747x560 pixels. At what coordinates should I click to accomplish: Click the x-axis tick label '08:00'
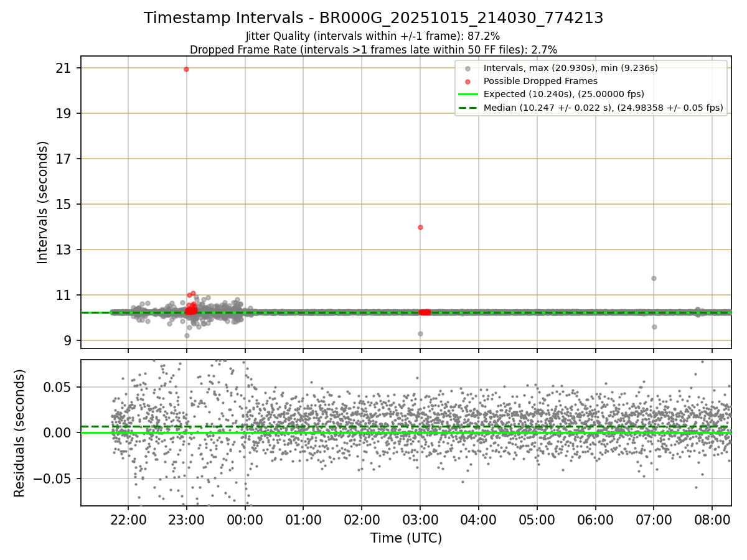[x=712, y=520]
